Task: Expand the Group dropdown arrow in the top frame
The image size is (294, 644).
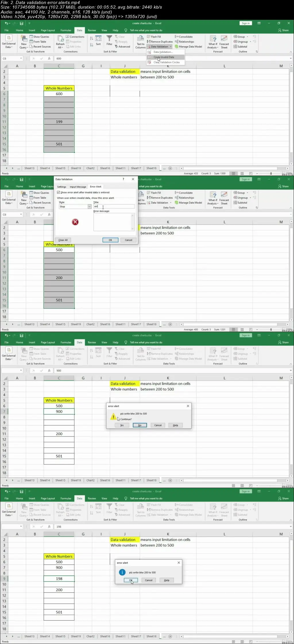Action: tap(247, 37)
